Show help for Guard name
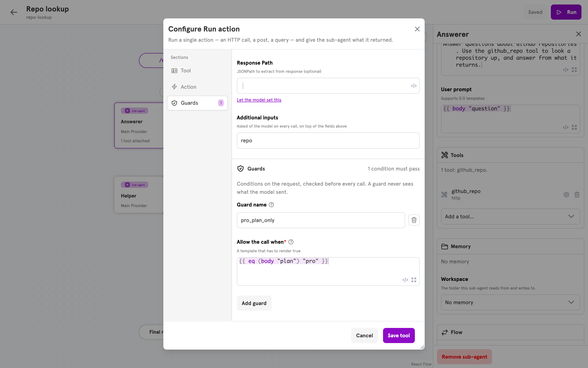 click(271, 205)
